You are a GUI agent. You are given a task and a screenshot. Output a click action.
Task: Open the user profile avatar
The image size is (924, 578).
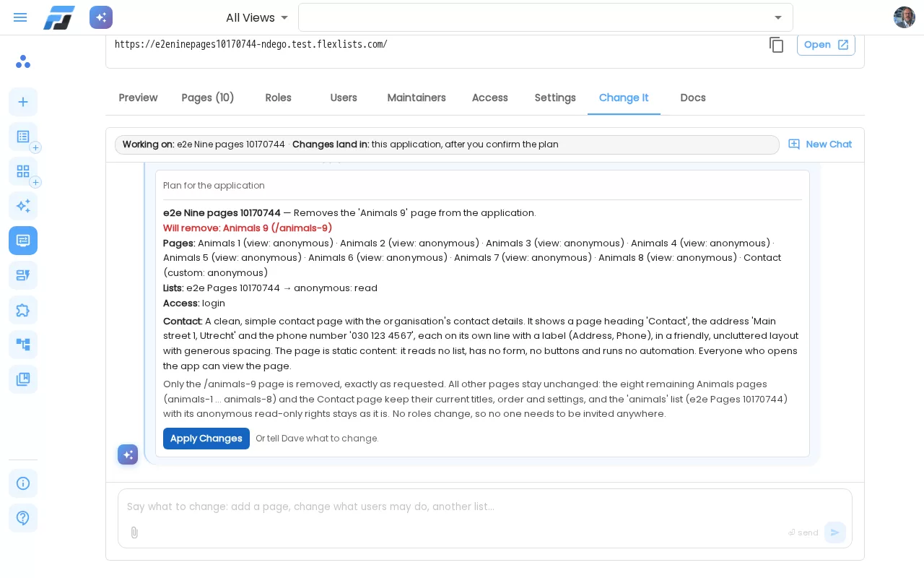pyautogui.click(x=905, y=17)
